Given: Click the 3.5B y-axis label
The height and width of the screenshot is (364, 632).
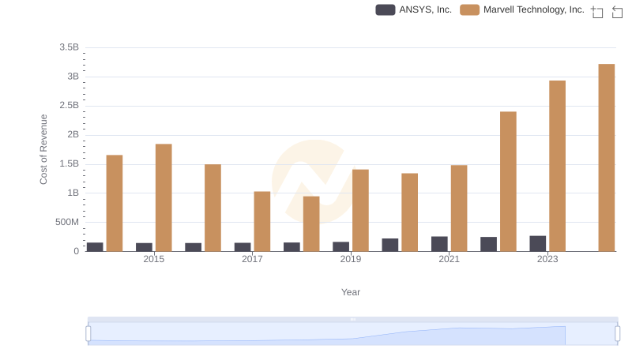Looking at the screenshot, I should point(69,47).
